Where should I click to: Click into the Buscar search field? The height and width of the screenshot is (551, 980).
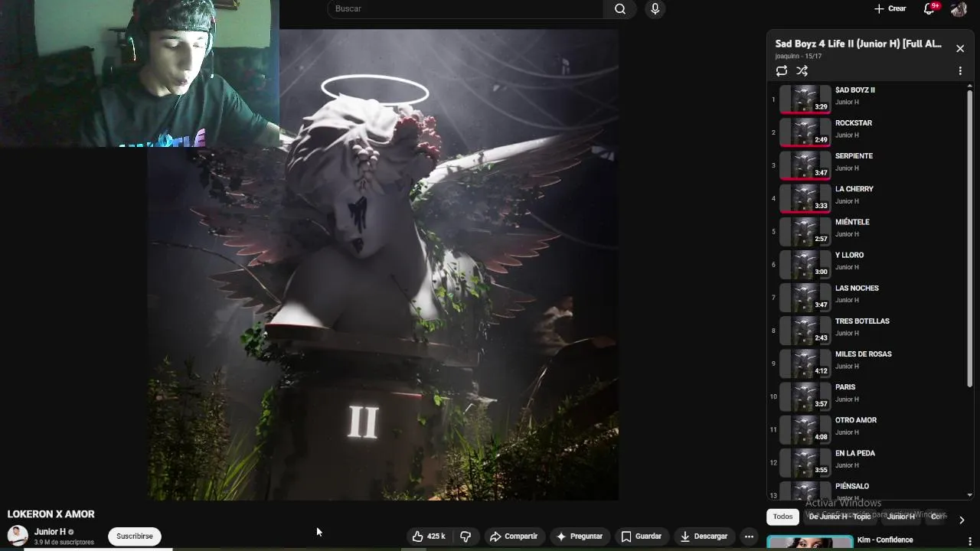(x=465, y=9)
